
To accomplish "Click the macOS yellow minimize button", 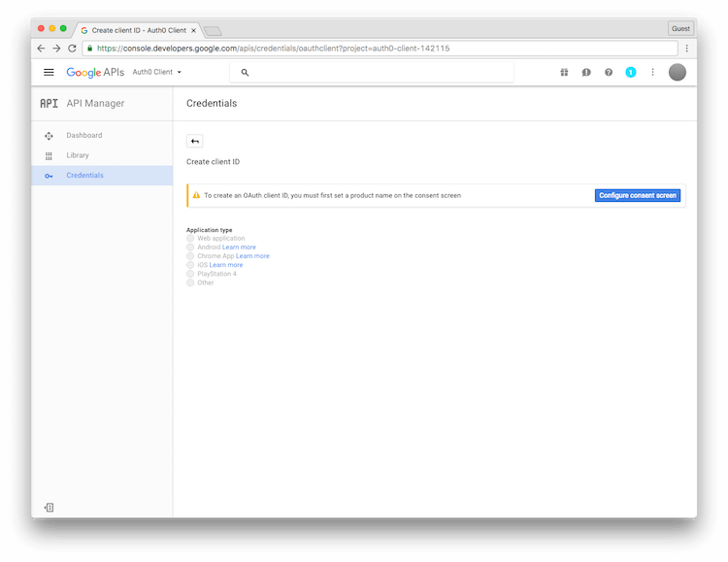I will pyautogui.click(x=52, y=28).
